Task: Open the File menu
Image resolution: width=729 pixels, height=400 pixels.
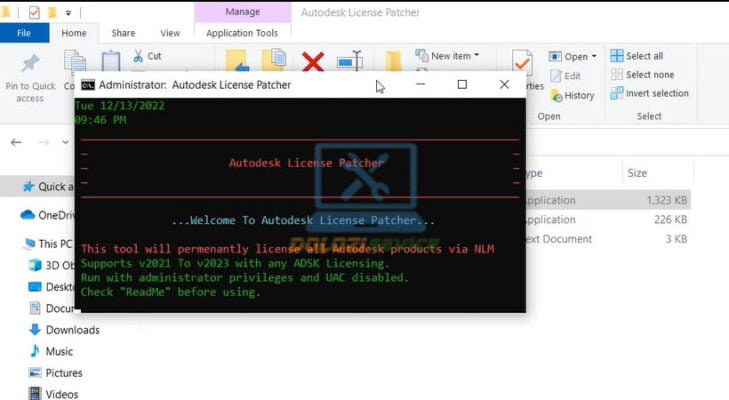Action: pos(25,33)
